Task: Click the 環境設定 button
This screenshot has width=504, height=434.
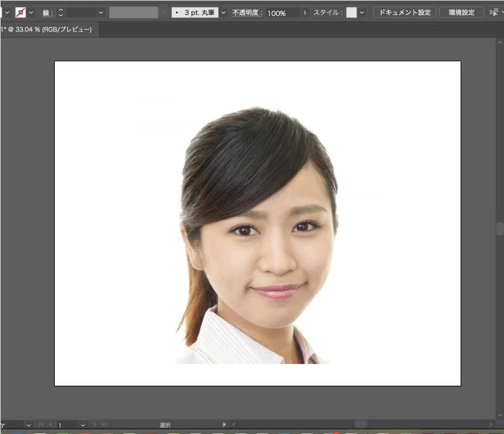Action: pos(461,12)
